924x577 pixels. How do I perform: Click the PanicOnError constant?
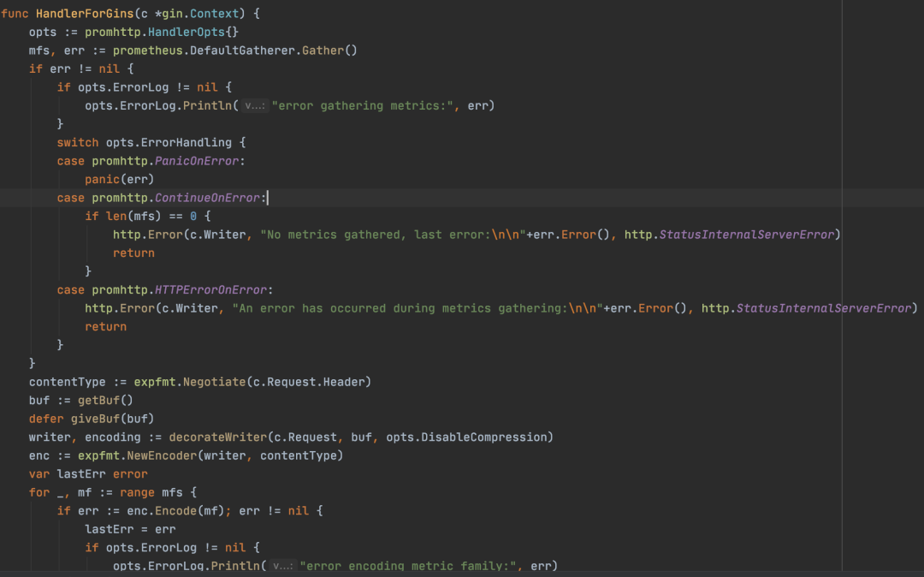pyautogui.click(x=197, y=161)
